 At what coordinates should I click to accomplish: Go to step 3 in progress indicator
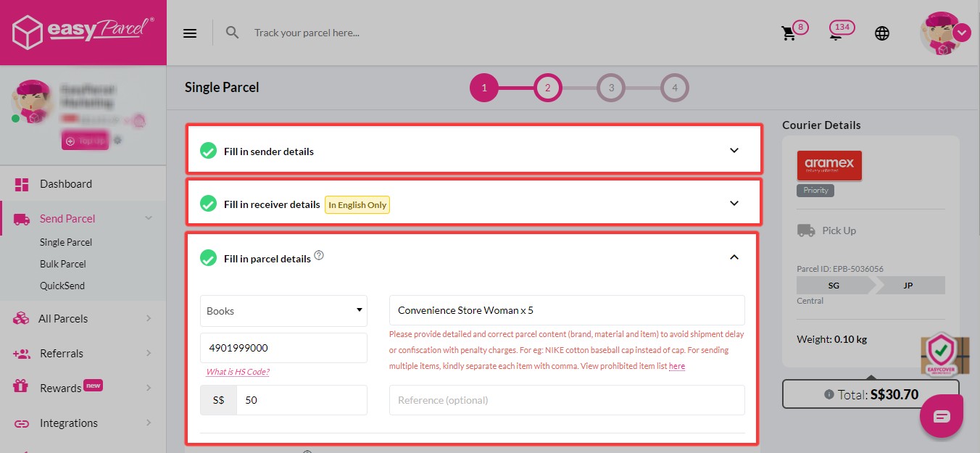point(611,88)
